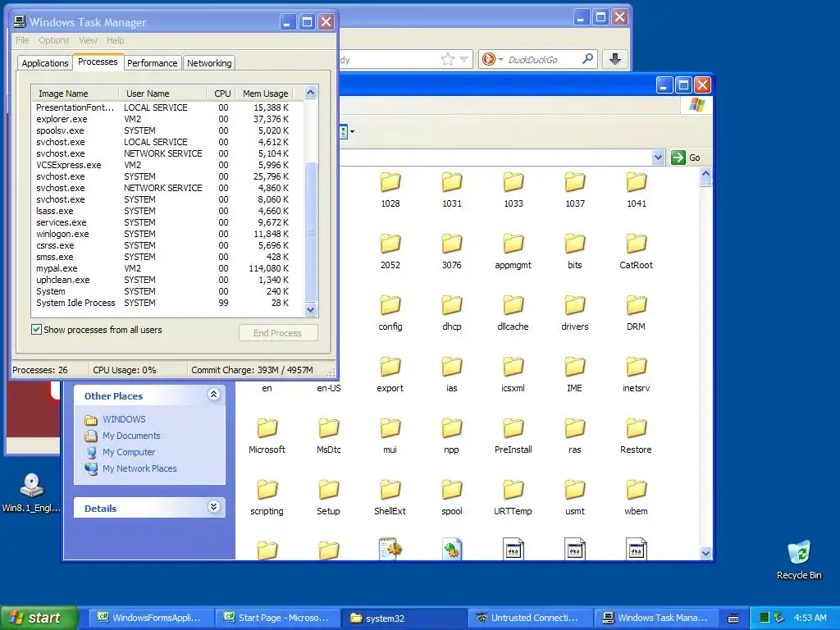Go to WINDOWS in Other Places
840x630 pixels.
[x=124, y=419]
